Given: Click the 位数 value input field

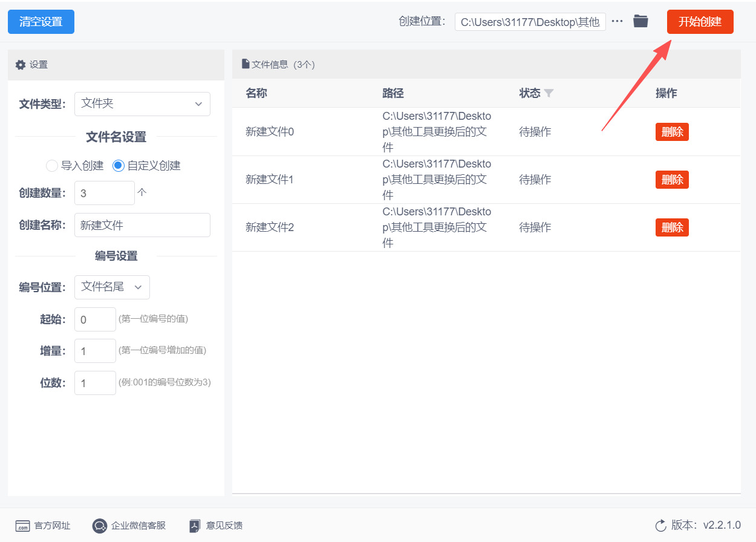Looking at the screenshot, I should pyautogui.click(x=95, y=383).
